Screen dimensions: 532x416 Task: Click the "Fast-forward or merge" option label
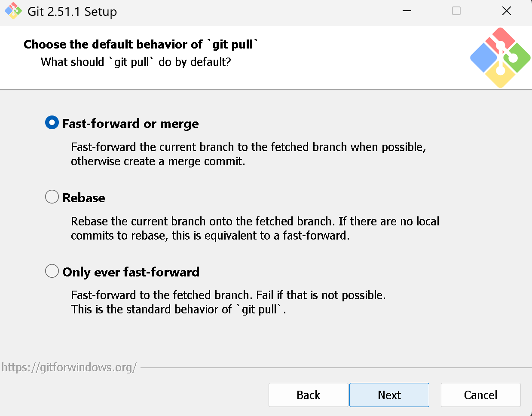coord(131,124)
